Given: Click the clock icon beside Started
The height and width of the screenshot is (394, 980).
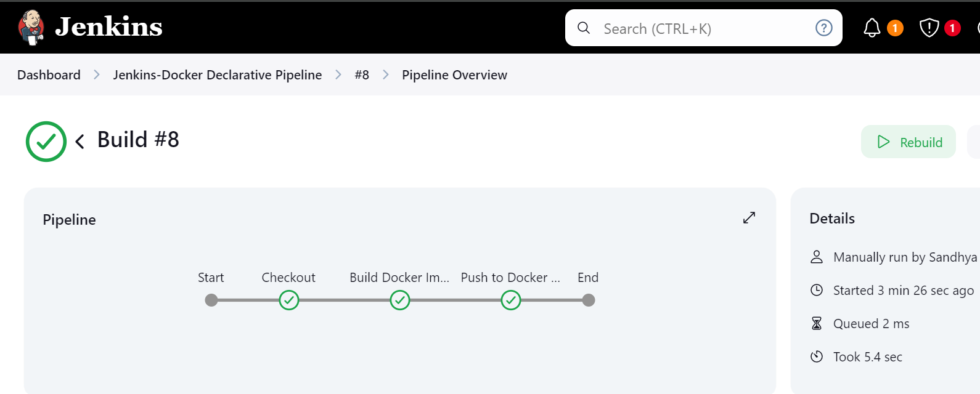Looking at the screenshot, I should pos(817,291).
